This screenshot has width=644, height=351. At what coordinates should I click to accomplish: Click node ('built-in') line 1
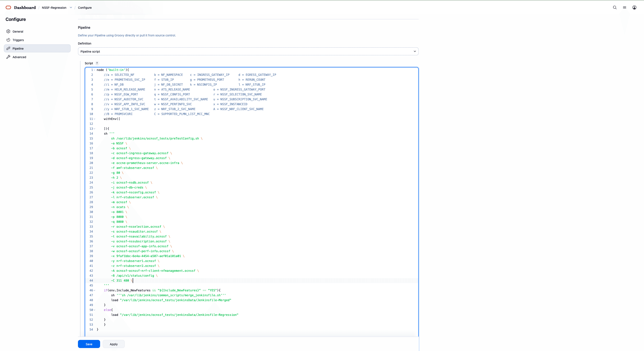click(x=113, y=70)
